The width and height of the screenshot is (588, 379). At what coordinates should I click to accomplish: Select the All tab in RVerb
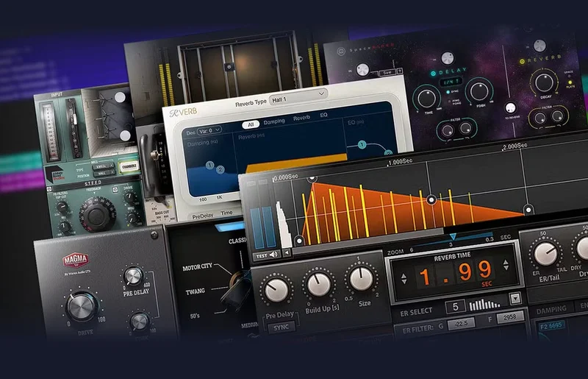251,124
